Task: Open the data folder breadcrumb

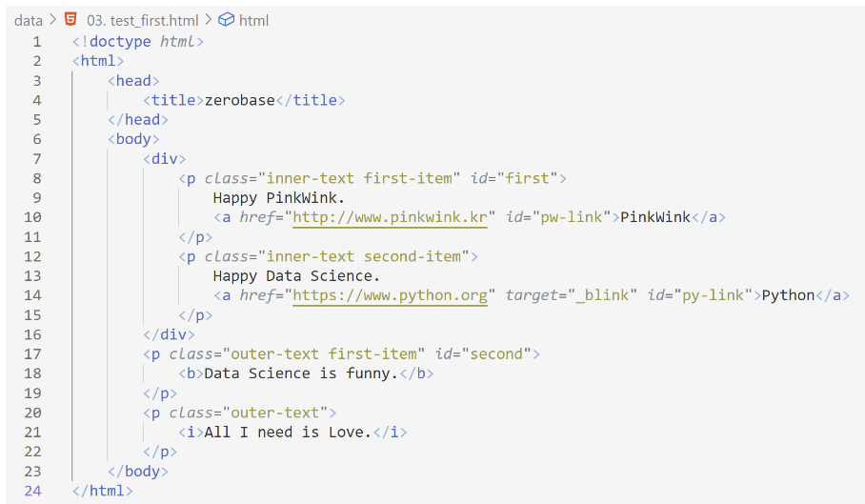Action: click(x=29, y=20)
